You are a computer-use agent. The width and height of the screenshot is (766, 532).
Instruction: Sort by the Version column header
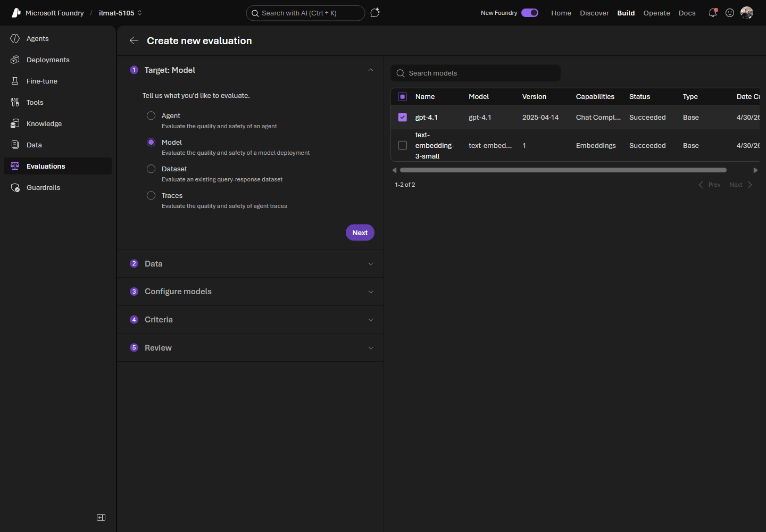click(x=534, y=97)
